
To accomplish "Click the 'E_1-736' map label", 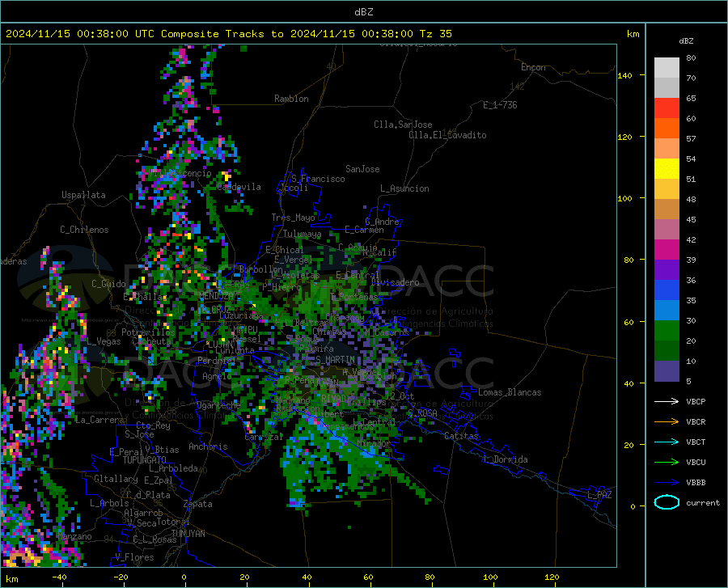I will 500,105.
